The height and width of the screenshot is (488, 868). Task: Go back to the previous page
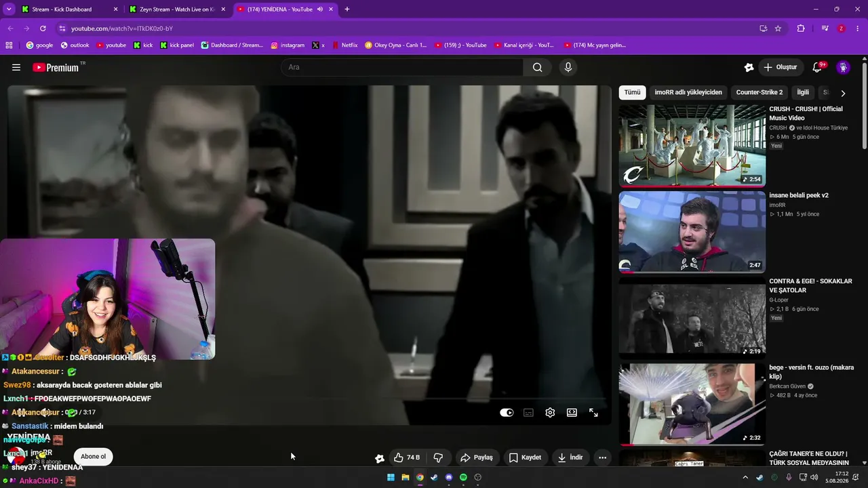click(10, 28)
